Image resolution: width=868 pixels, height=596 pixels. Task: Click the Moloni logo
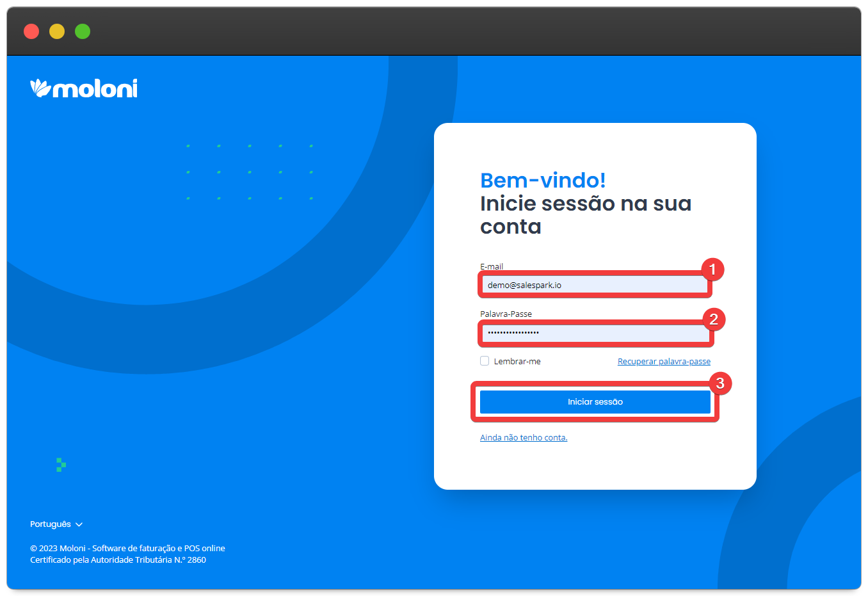84,88
